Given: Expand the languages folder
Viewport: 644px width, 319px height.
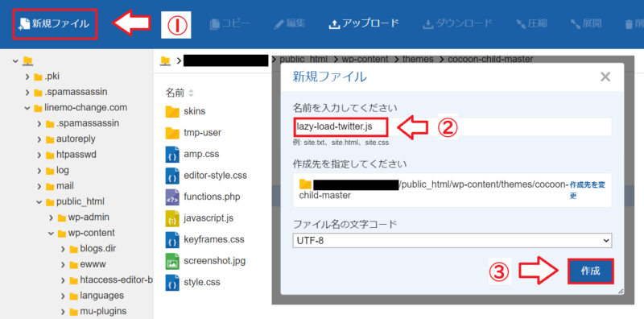Looking at the screenshot, I should coord(63,296).
